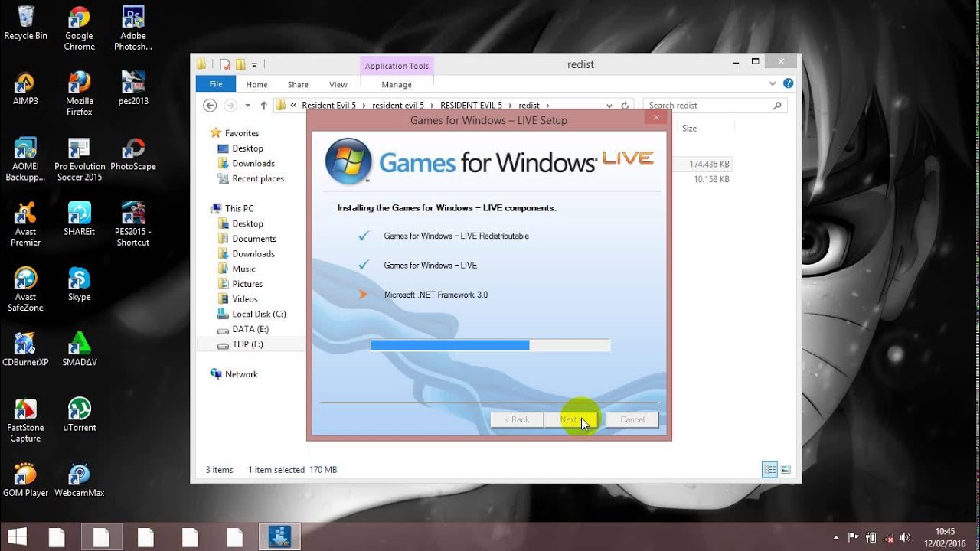Launch Mozilla Firefox from desktop
The height and width of the screenshot is (551, 980).
click(x=79, y=93)
